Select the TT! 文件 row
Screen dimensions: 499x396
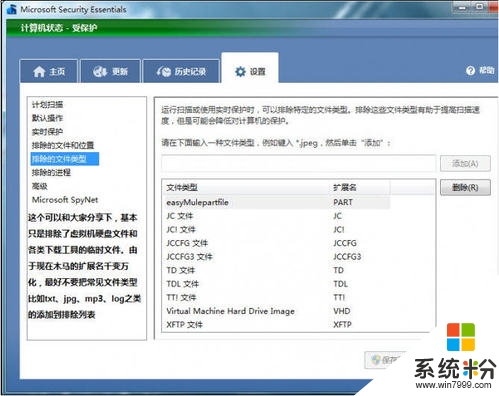coord(277,298)
